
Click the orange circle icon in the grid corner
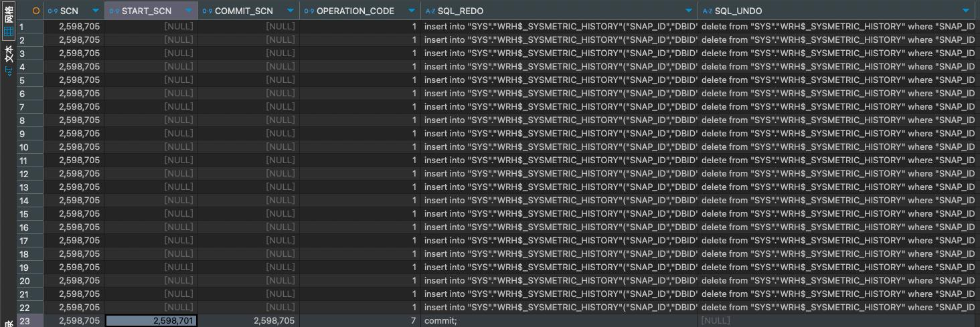click(x=36, y=11)
